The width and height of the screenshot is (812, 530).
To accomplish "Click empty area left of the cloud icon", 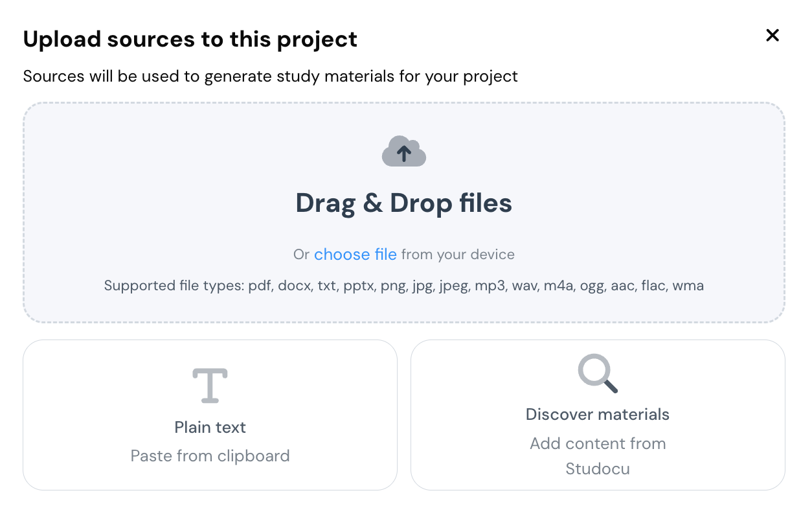I will pyautogui.click(x=194, y=156).
